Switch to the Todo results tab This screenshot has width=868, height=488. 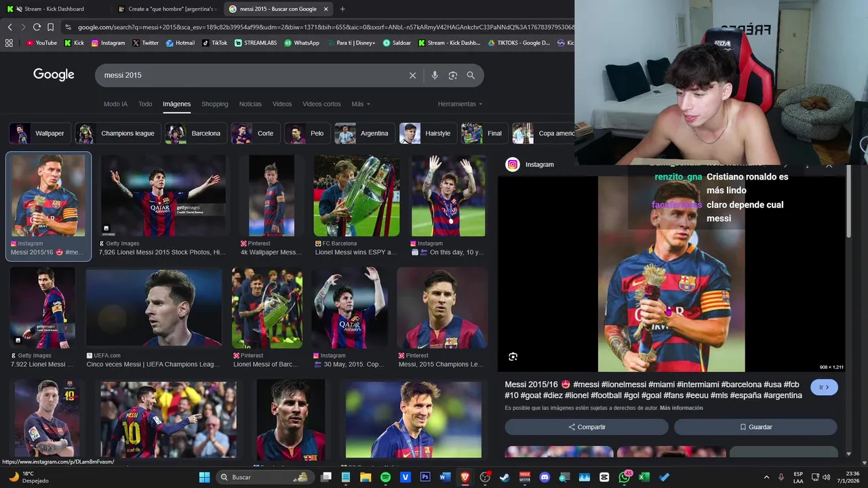click(145, 104)
